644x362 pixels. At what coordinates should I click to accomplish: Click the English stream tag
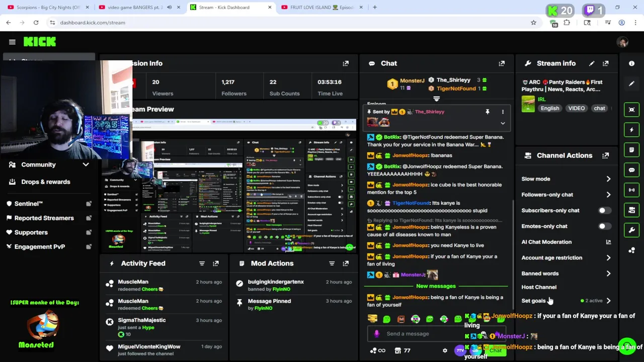pyautogui.click(x=550, y=109)
